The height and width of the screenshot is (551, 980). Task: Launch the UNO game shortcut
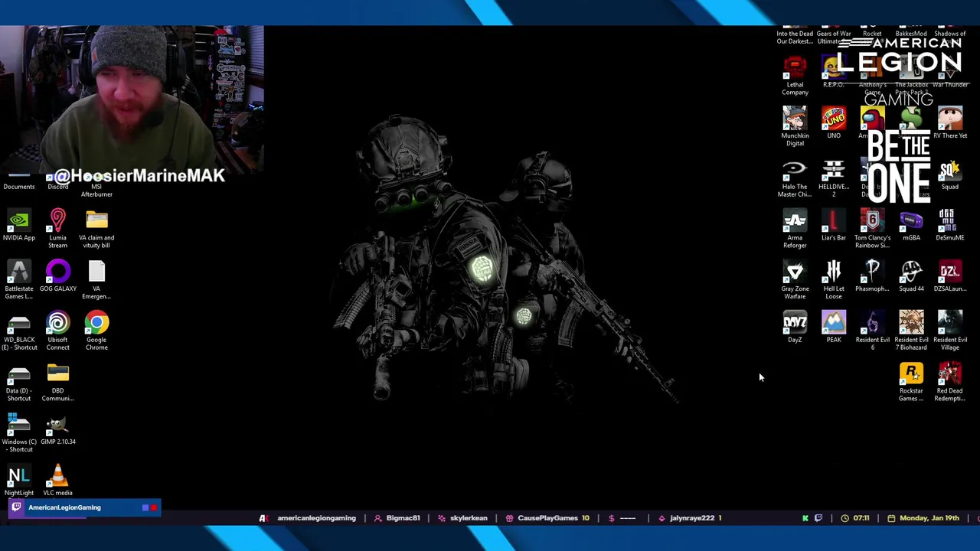[x=834, y=122]
